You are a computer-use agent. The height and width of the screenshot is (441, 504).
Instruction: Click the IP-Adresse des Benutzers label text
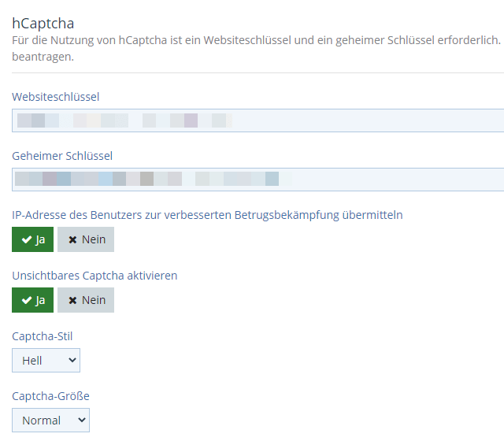click(x=207, y=215)
